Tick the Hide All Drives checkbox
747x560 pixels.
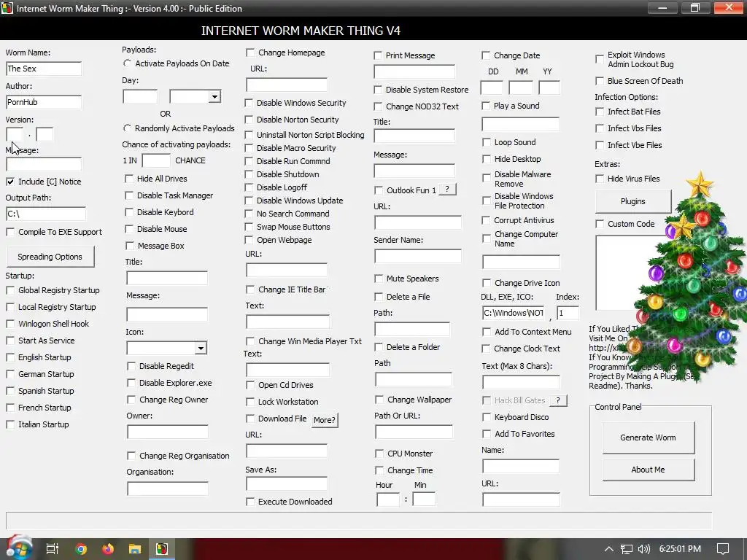click(129, 179)
